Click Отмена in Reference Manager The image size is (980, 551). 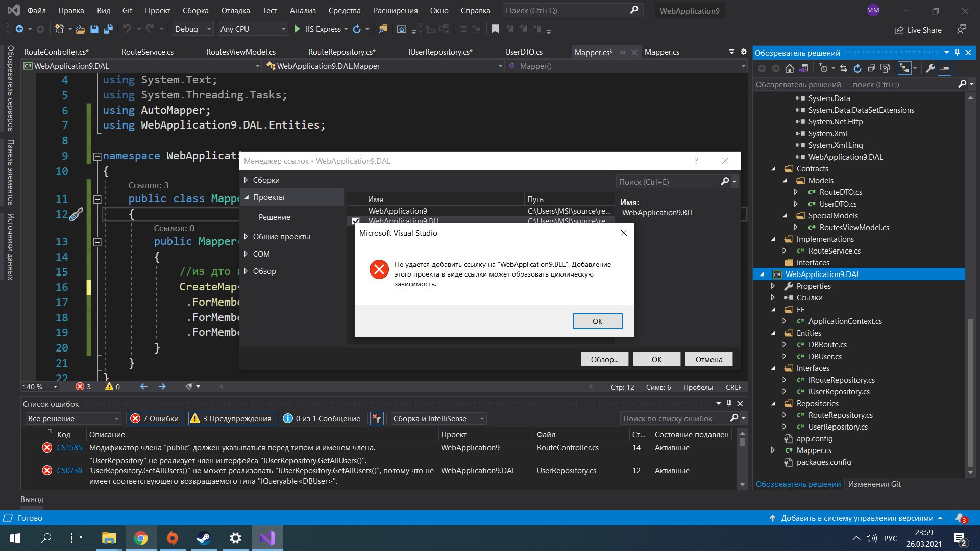(709, 359)
